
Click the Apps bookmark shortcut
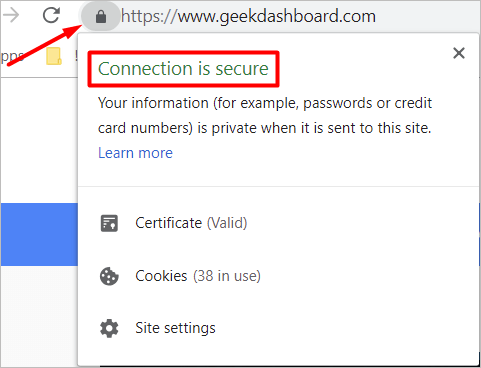12,56
